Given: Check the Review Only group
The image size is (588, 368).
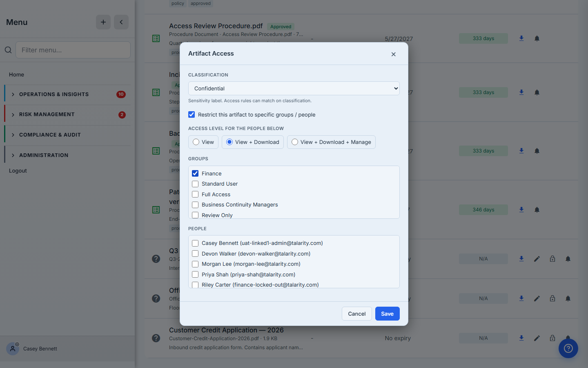Looking at the screenshot, I should 195,215.
